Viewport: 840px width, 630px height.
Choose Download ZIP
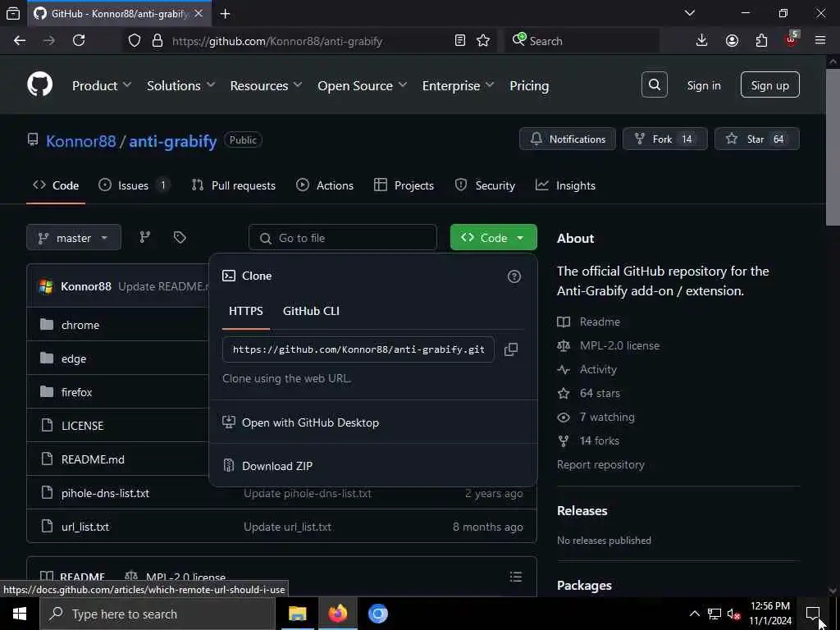[373, 466]
